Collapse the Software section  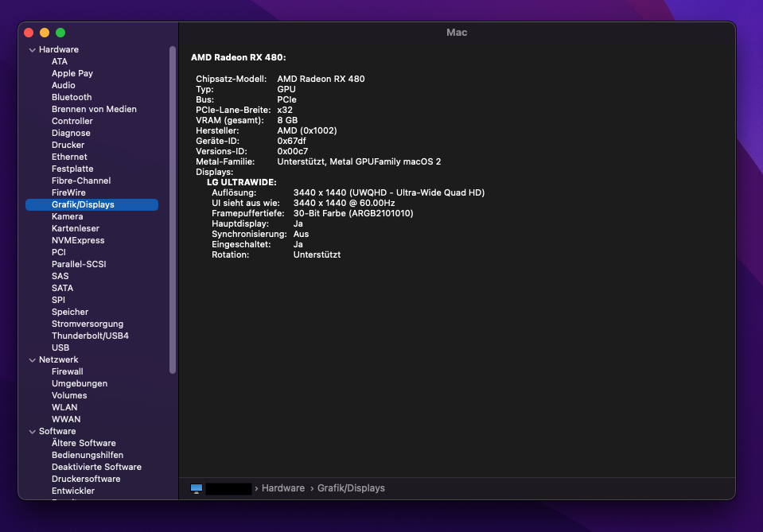pos(32,431)
